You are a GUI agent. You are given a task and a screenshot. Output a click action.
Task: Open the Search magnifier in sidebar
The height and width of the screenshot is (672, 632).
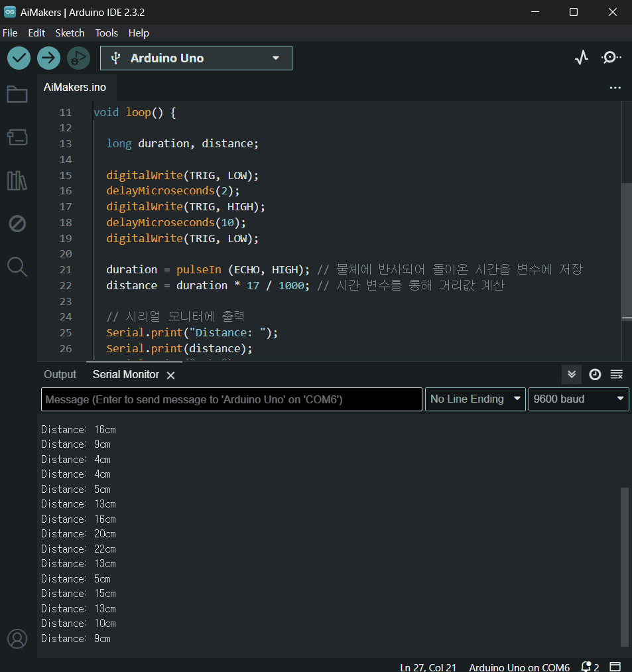pos(17,267)
